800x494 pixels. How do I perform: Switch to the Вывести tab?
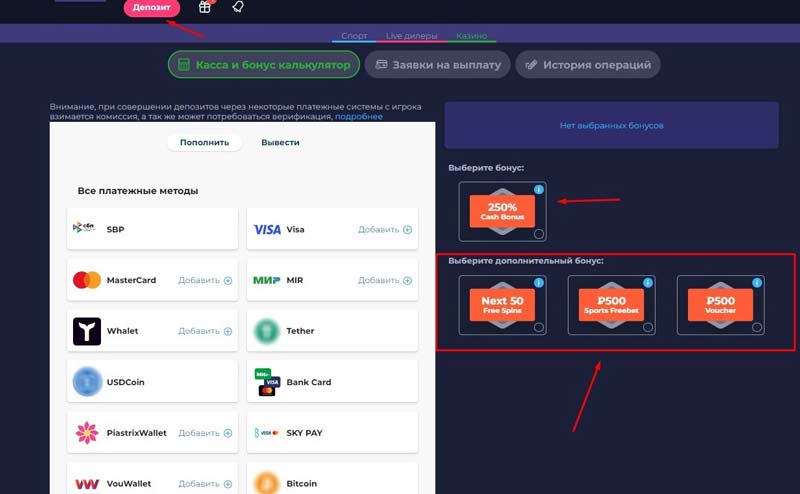click(x=280, y=142)
